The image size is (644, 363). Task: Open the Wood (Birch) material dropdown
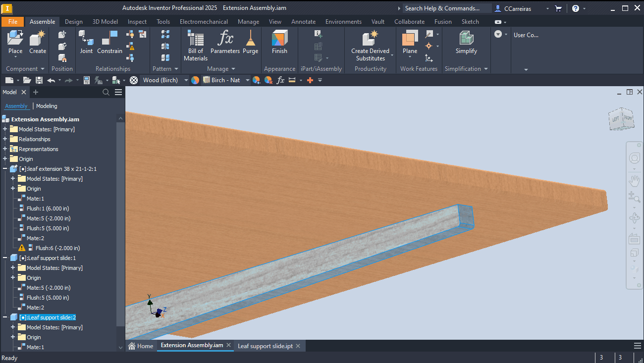[x=186, y=80]
